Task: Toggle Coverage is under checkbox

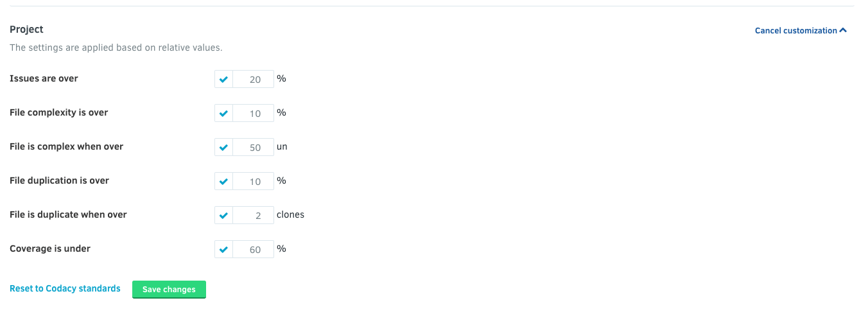Action: click(x=223, y=250)
